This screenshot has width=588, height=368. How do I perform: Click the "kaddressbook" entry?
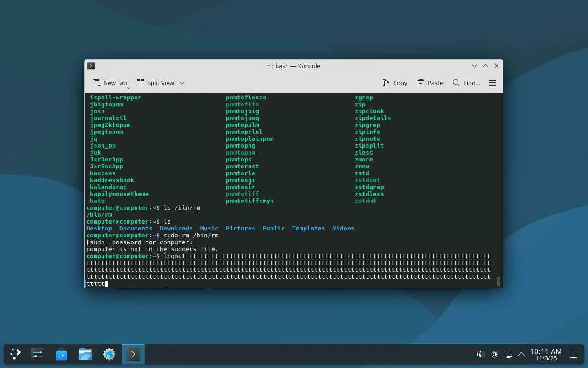[x=112, y=180]
